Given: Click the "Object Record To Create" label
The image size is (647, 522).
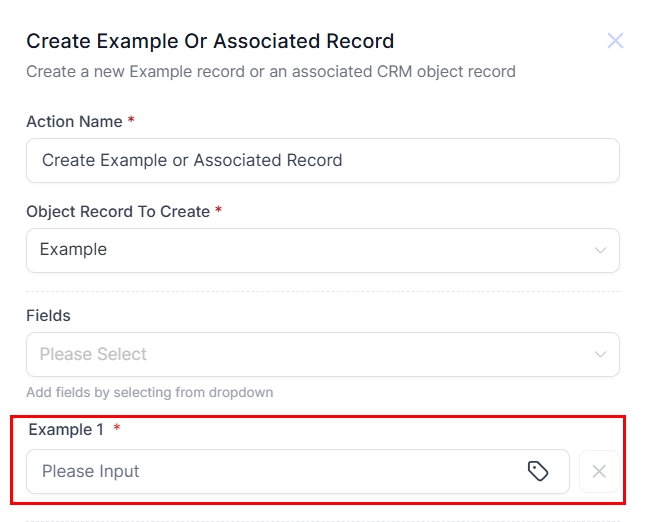Looking at the screenshot, I should pyautogui.click(x=117, y=211).
